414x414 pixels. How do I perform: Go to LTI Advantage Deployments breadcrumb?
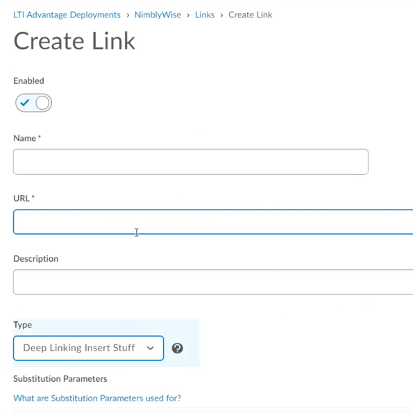(67, 15)
